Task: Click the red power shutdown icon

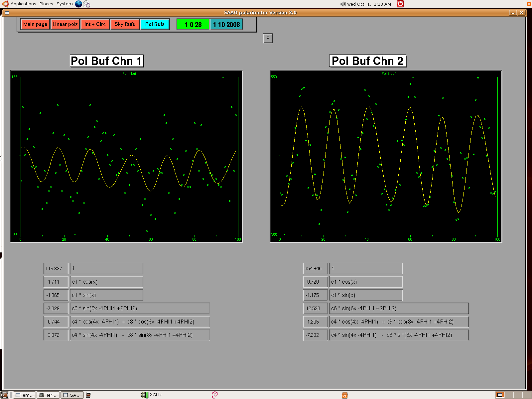Action: pos(400,4)
